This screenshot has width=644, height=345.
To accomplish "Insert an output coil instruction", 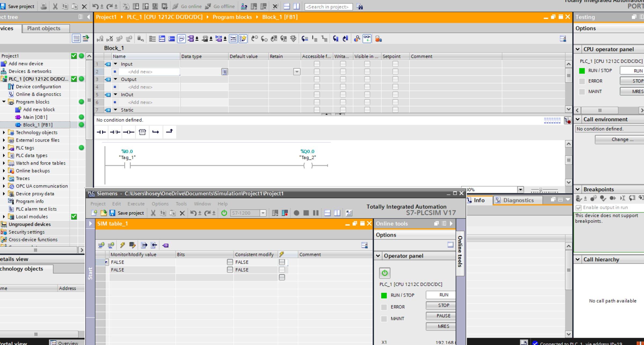I will (129, 132).
